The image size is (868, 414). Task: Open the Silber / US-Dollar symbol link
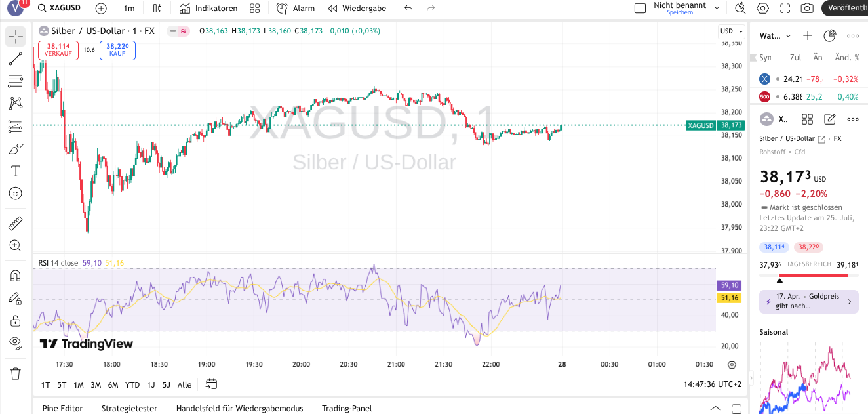pos(791,139)
